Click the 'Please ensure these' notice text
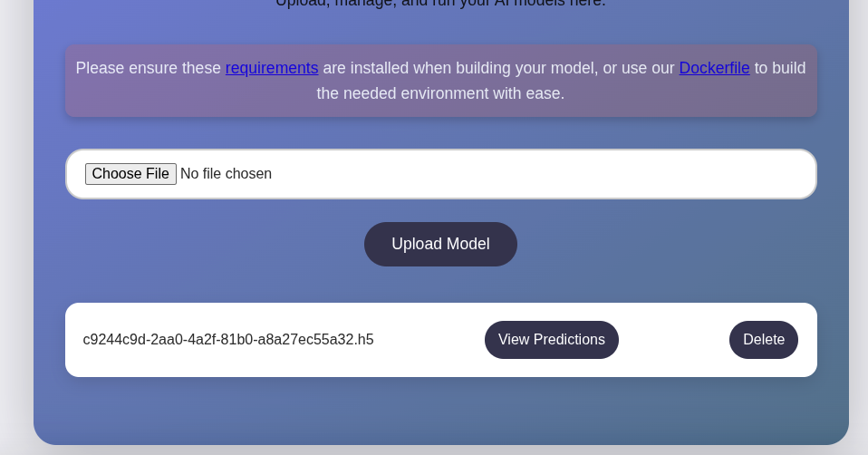The image size is (868, 455). point(148,68)
